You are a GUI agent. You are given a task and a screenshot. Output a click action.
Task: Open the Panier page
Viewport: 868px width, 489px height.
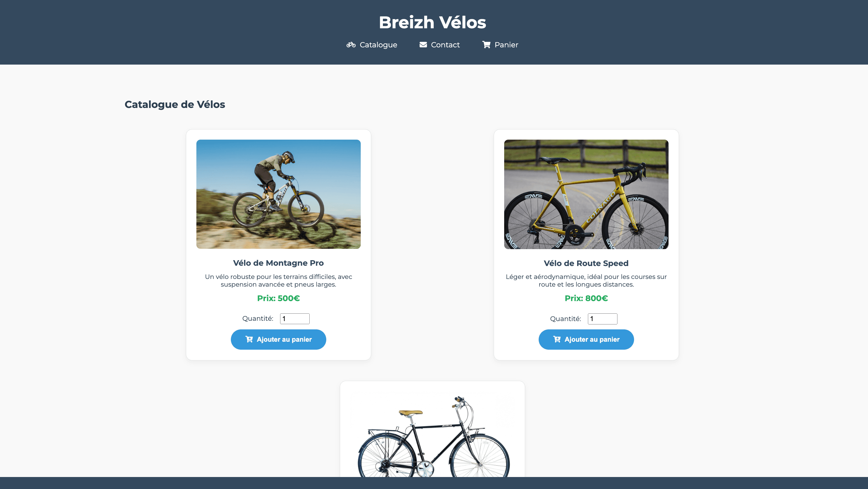tap(506, 45)
